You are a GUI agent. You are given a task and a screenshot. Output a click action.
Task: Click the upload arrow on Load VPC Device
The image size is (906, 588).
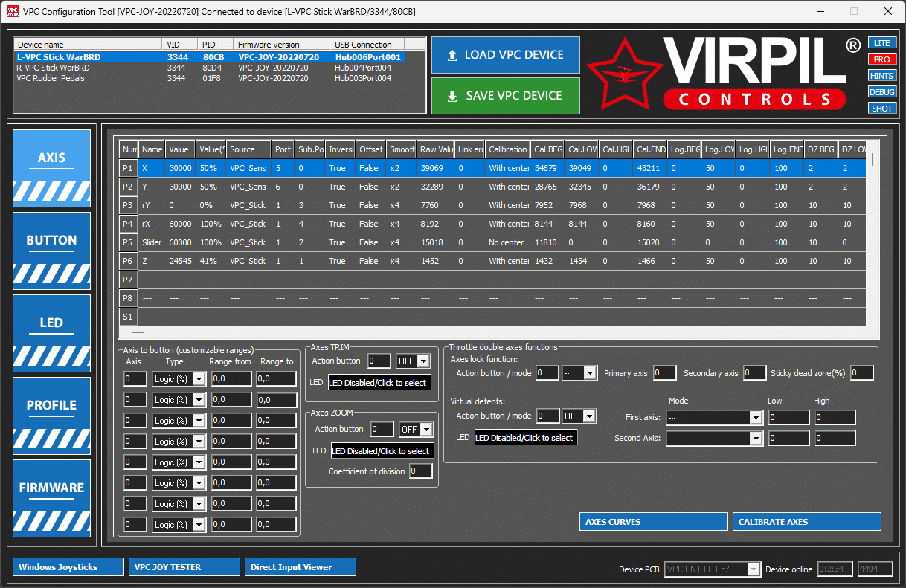tap(452, 55)
